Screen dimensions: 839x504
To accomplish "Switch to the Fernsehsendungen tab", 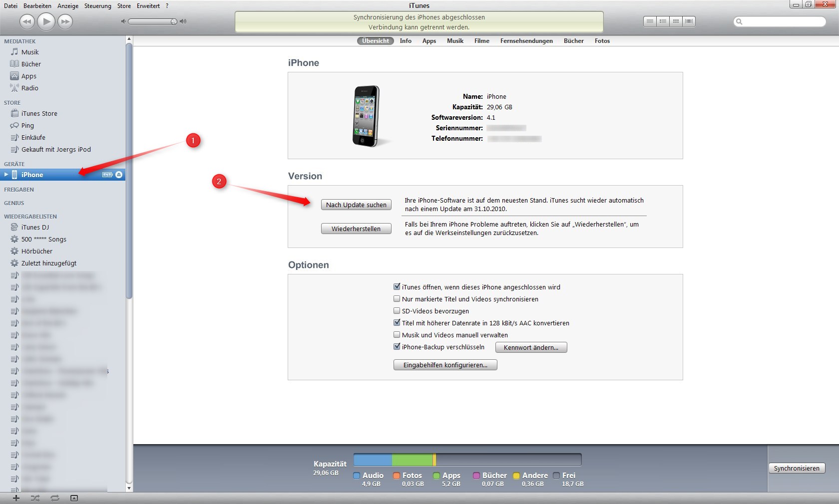I will [x=526, y=41].
